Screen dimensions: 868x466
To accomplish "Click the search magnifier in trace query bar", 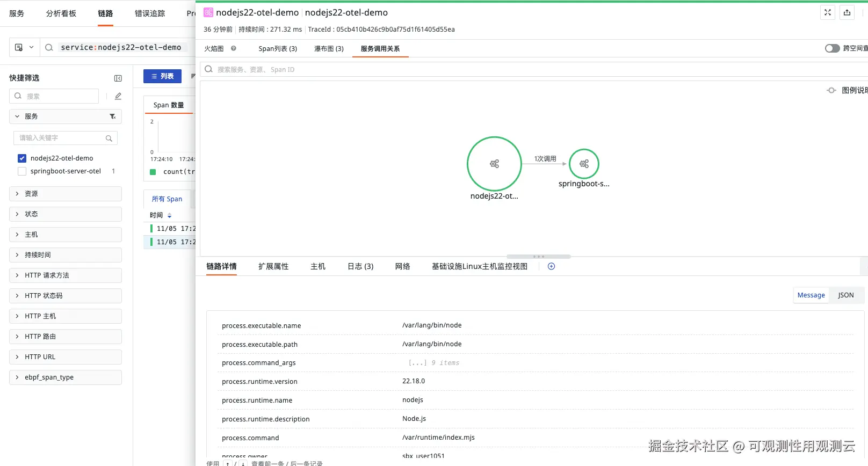I will coord(49,47).
